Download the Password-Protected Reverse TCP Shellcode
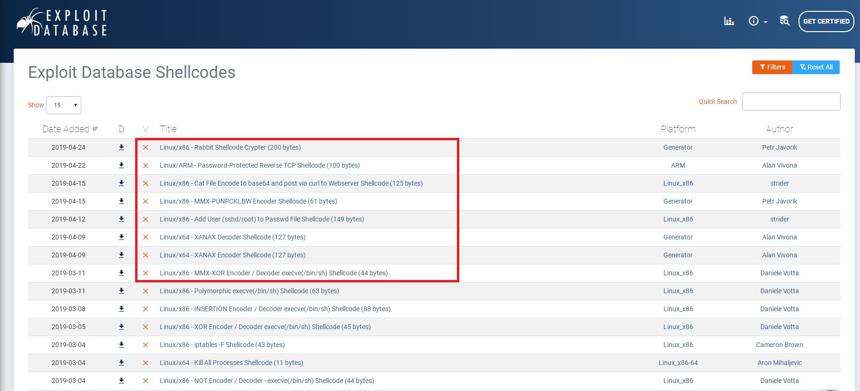Viewport: 860px width, 391px height. 121,165
